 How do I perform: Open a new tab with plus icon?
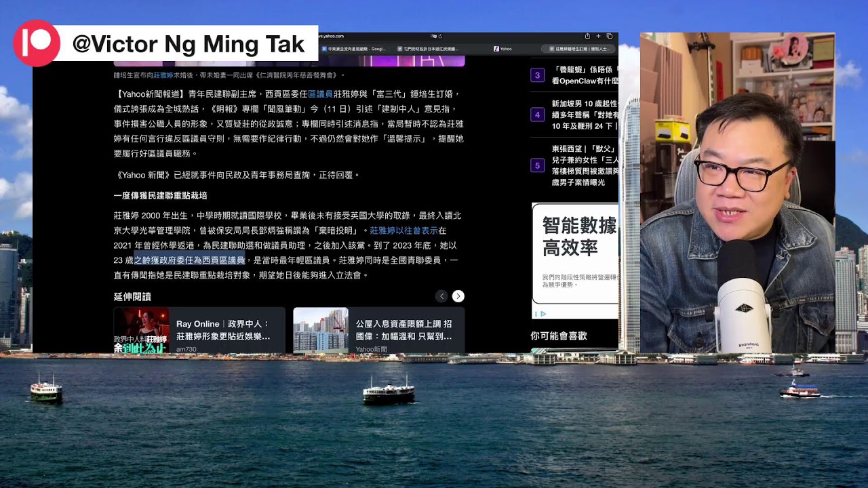pyautogui.click(x=598, y=36)
